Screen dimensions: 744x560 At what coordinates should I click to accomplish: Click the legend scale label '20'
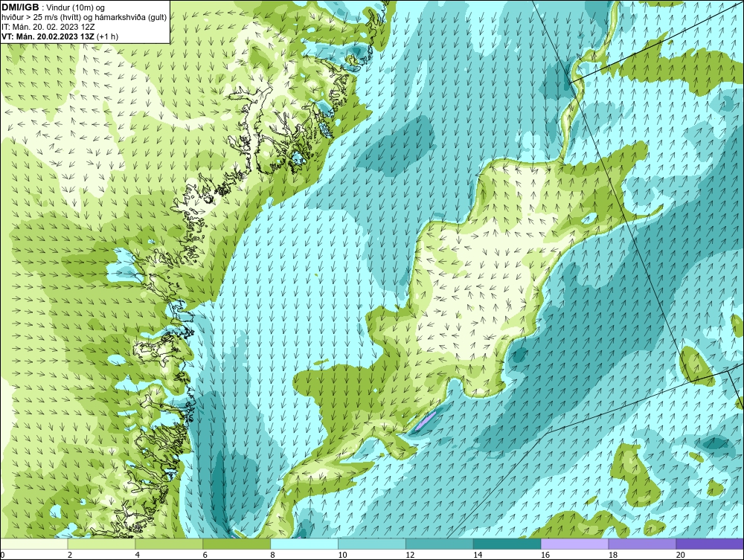[x=681, y=555]
